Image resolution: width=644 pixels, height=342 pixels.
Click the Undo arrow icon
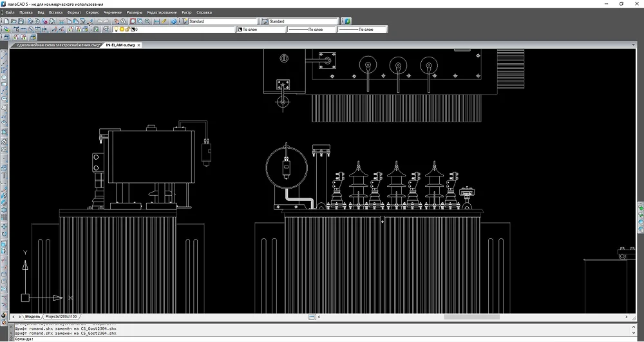(100, 21)
